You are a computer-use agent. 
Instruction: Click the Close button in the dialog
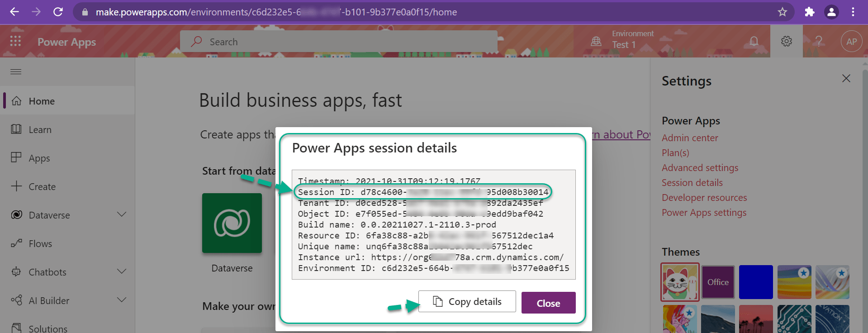coord(548,303)
